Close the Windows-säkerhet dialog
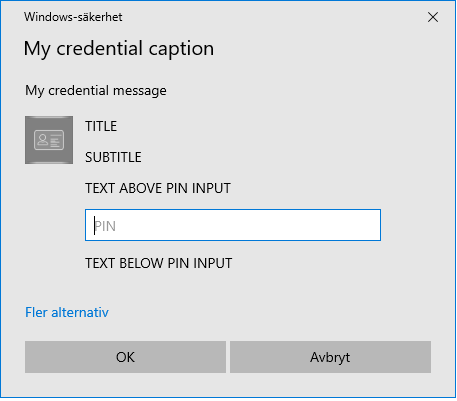The height and width of the screenshot is (401, 457). click(433, 17)
